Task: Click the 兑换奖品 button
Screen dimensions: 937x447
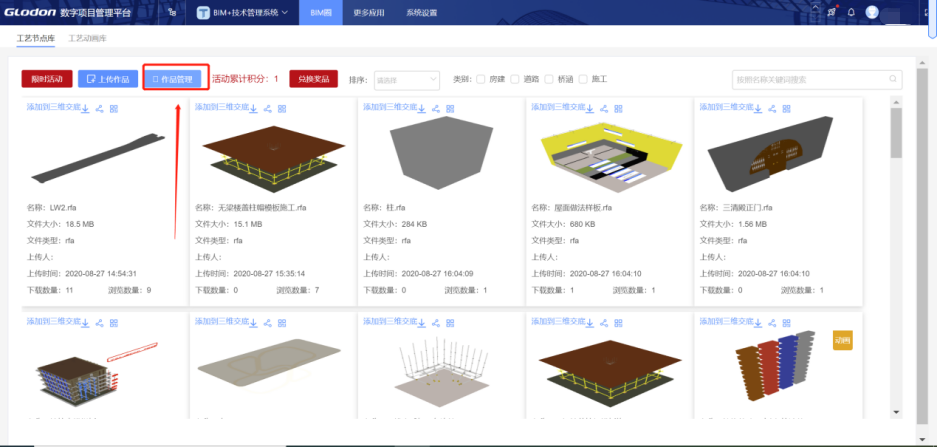Action: click(x=313, y=79)
